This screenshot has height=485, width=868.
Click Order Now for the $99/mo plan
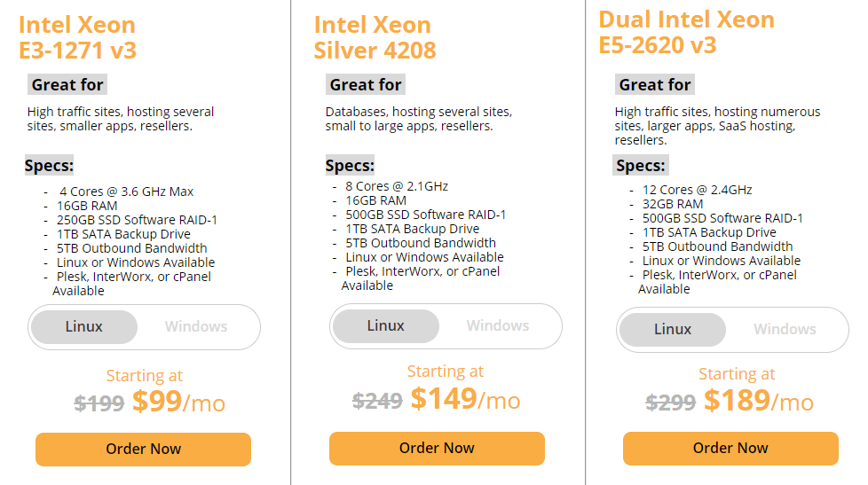(143, 449)
